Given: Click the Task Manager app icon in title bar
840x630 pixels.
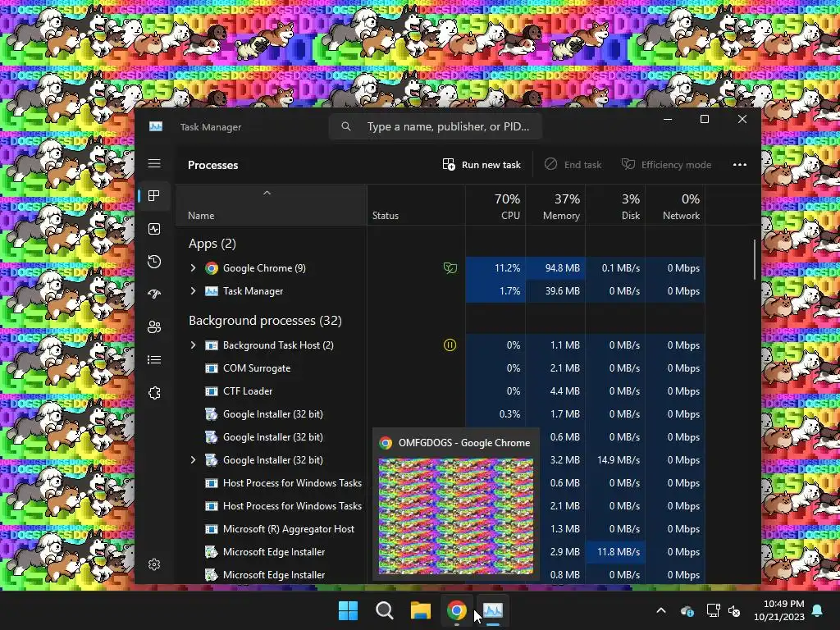Looking at the screenshot, I should (156, 126).
